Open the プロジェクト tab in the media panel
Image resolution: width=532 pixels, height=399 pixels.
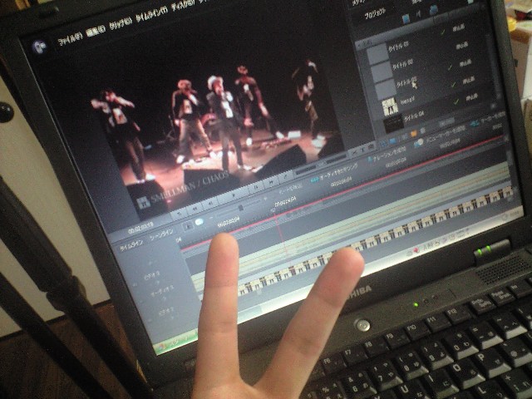[x=374, y=14]
